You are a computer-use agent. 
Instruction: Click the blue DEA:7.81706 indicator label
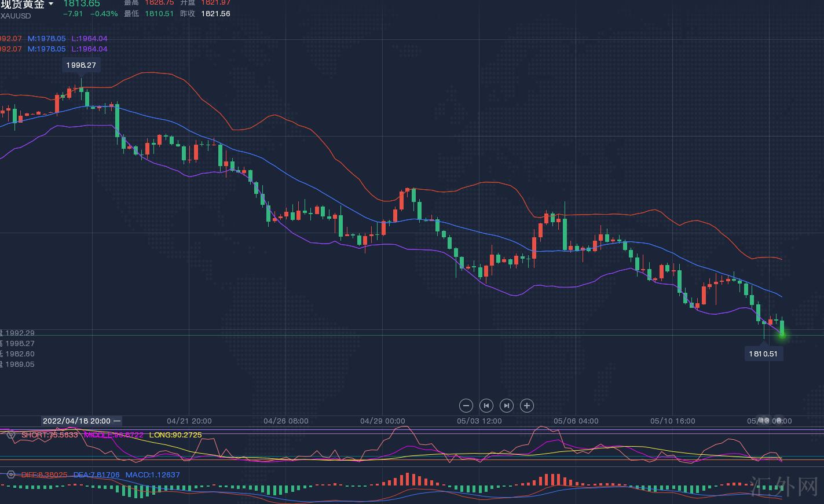(96, 474)
